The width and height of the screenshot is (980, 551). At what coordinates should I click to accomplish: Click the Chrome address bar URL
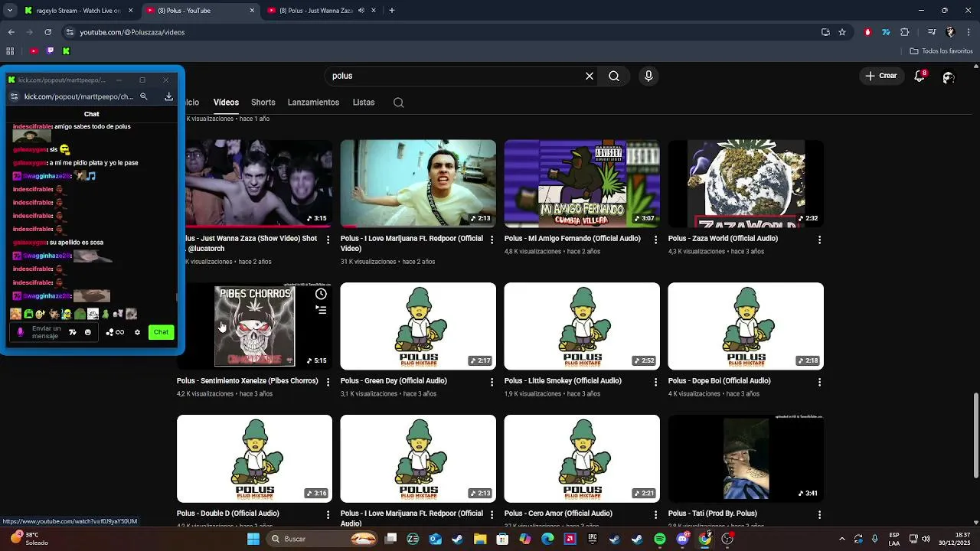click(x=132, y=32)
